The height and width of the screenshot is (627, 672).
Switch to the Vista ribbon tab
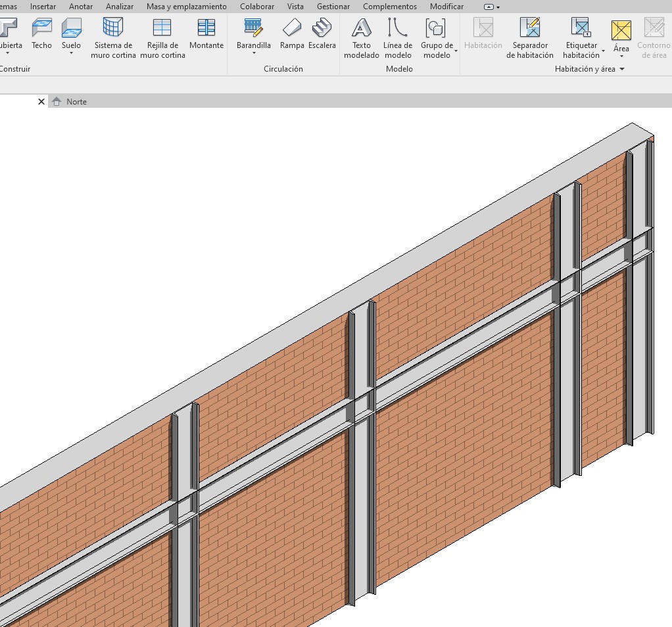point(295,7)
